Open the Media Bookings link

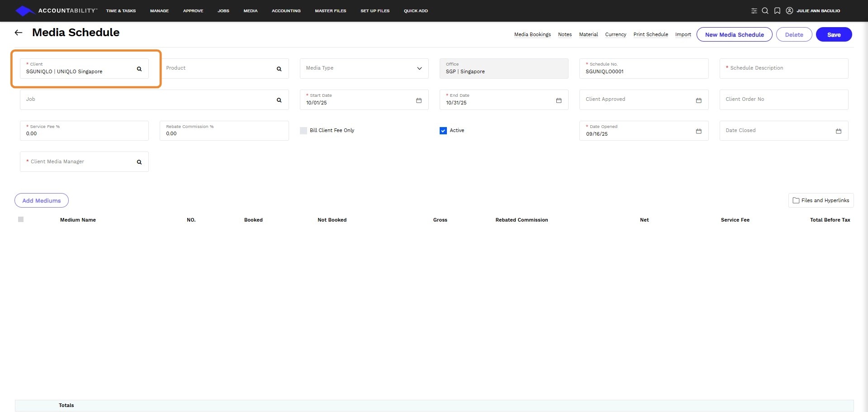coord(532,34)
